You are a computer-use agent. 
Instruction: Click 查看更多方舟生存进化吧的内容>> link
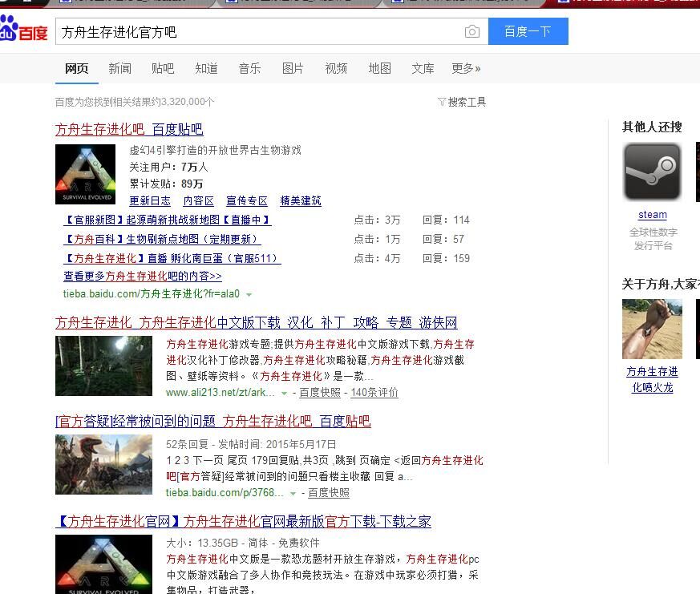point(143,276)
